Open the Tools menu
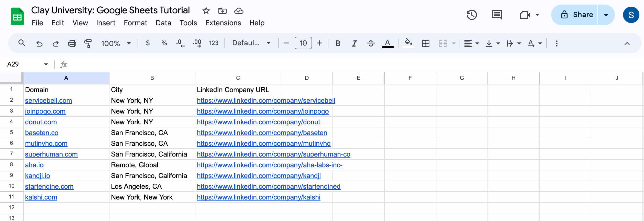 click(x=188, y=23)
